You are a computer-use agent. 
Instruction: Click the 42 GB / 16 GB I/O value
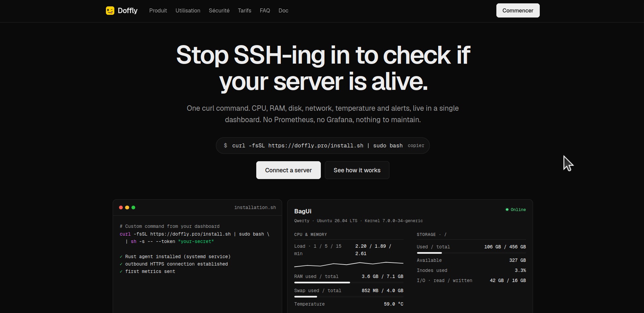508,281
